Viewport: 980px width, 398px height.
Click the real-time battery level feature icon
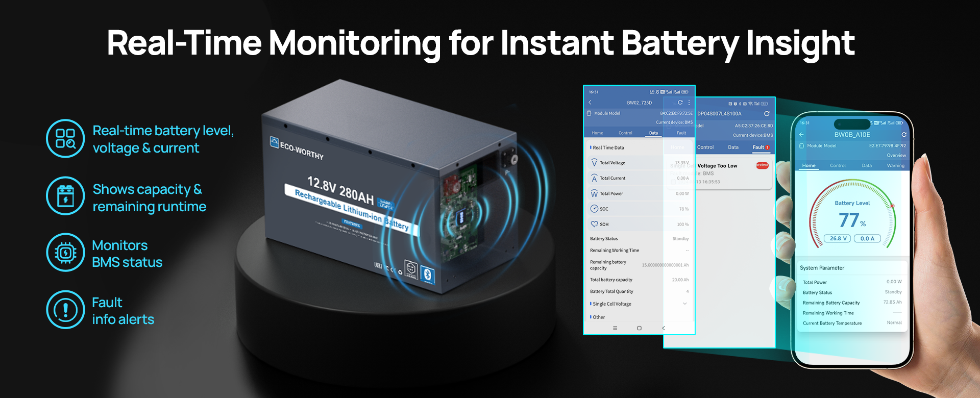tap(65, 138)
